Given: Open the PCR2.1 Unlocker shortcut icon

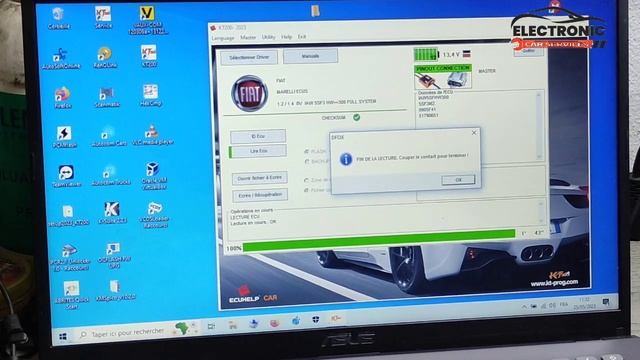Looking at the screenshot, I should (x=69, y=258).
